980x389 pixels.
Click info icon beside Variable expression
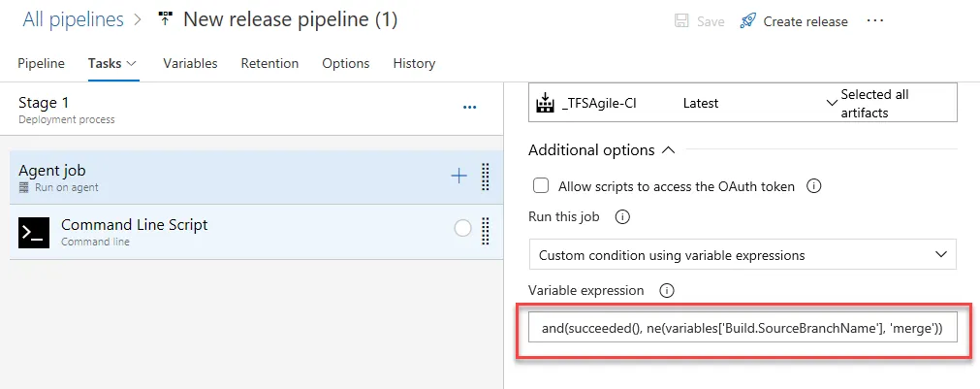pyautogui.click(x=666, y=290)
